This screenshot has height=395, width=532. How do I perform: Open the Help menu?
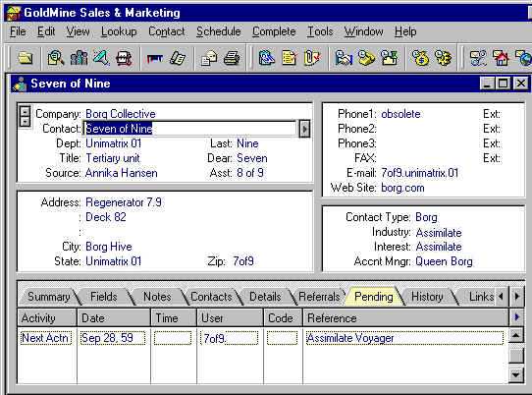(x=405, y=31)
